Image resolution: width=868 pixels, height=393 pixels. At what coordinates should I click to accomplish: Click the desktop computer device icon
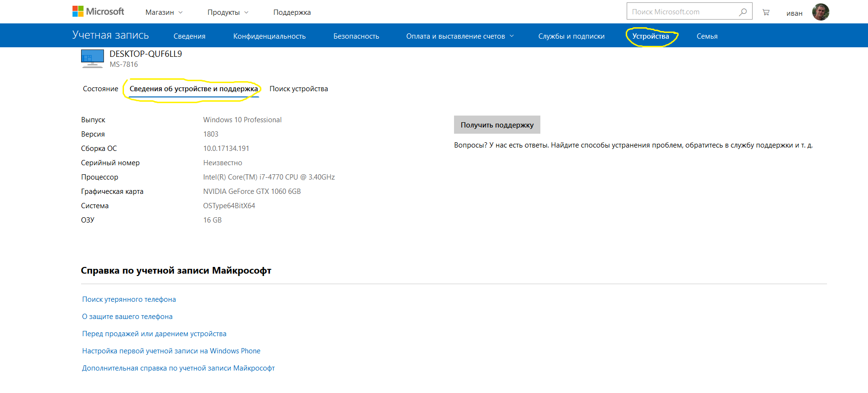pyautogui.click(x=93, y=59)
